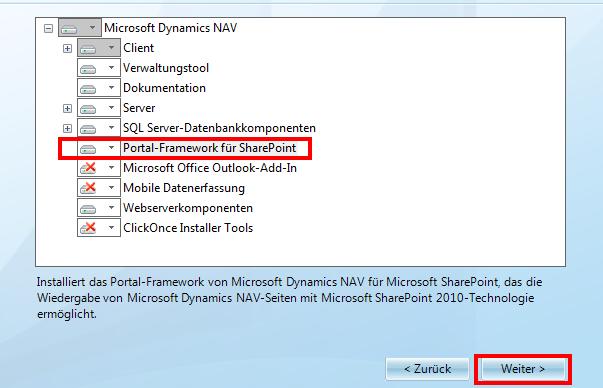Open install options dropdown arrow for Client
603x388 pixels.
[111, 48]
